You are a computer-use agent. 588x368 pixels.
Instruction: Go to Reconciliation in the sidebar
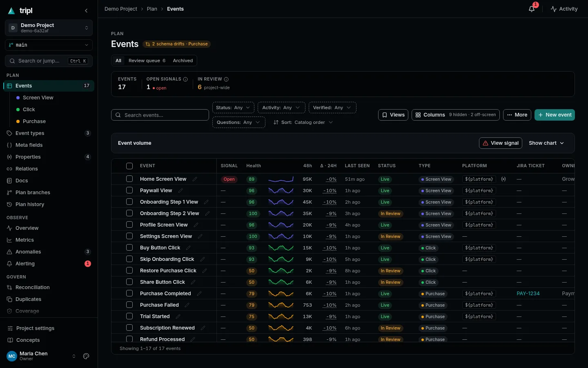(49, 287)
